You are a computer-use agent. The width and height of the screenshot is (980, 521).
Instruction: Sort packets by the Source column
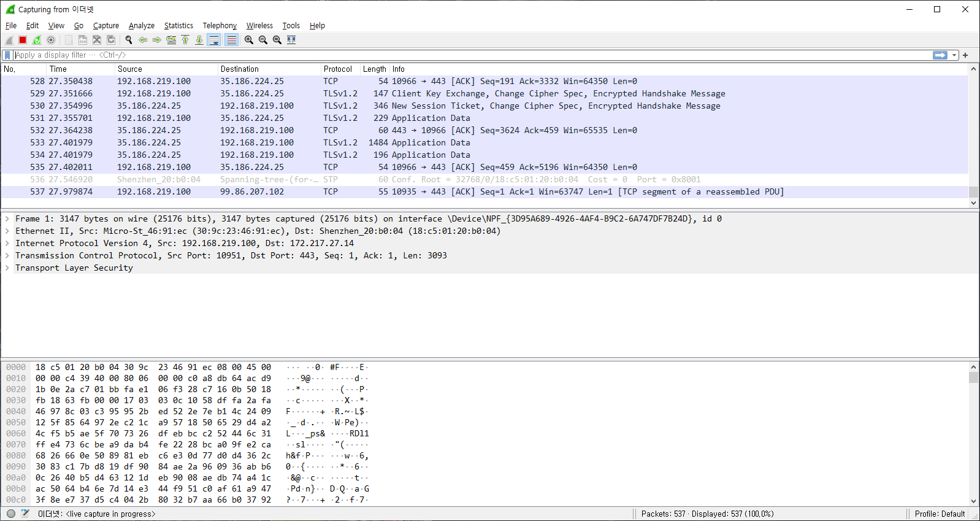[x=166, y=69]
